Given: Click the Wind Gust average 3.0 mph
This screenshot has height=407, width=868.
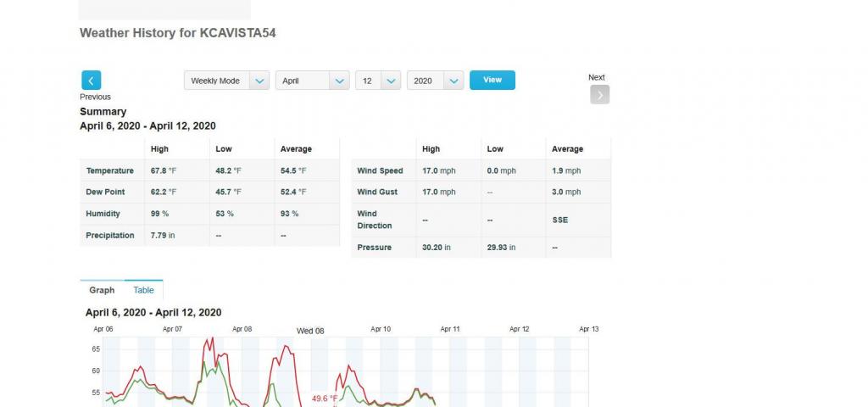Looking at the screenshot, I should tap(566, 192).
